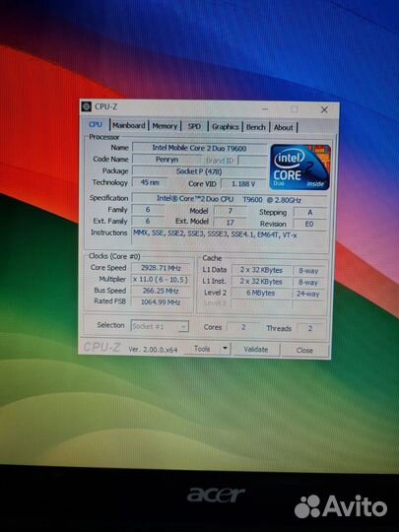Viewport: 399px width, 532px height.
Task: Minimize the CPU-Z window
Action: click(265, 109)
